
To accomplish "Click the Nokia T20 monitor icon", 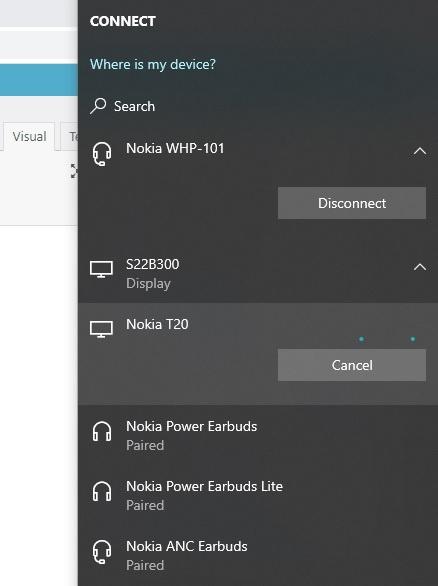I will coord(101,329).
